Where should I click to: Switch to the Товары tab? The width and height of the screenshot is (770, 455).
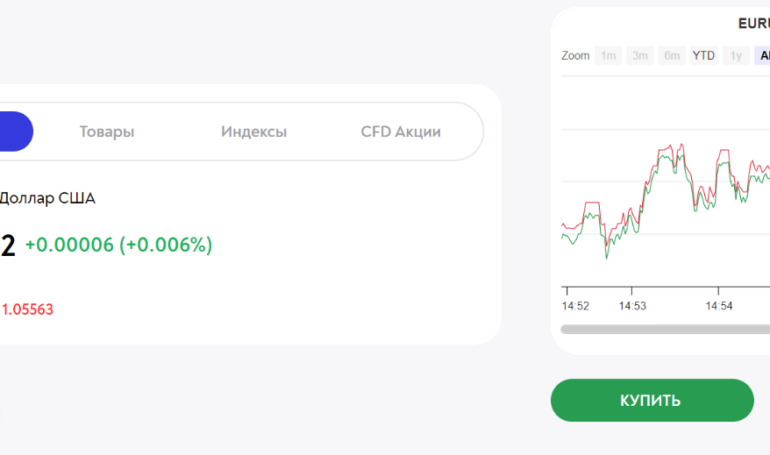(107, 131)
